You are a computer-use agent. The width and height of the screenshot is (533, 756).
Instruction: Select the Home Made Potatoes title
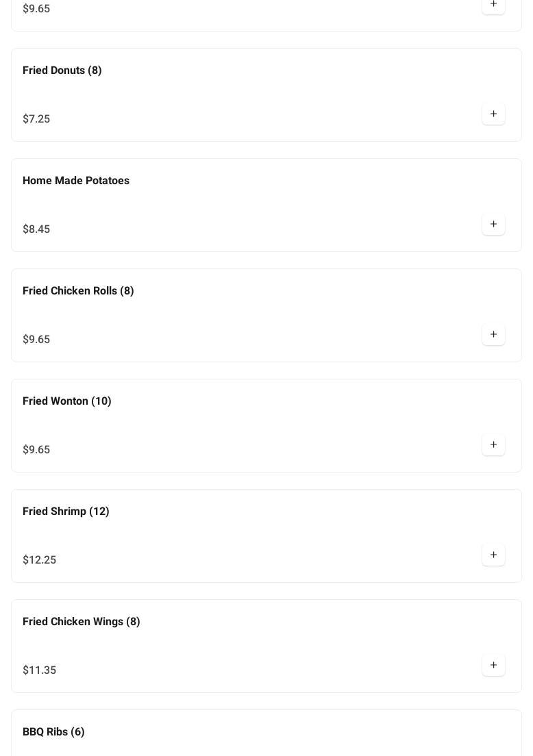tap(76, 181)
